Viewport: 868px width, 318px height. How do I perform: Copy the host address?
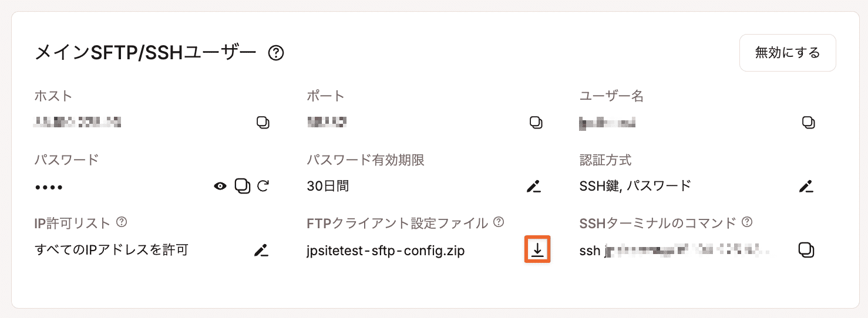[x=263, y=123]
